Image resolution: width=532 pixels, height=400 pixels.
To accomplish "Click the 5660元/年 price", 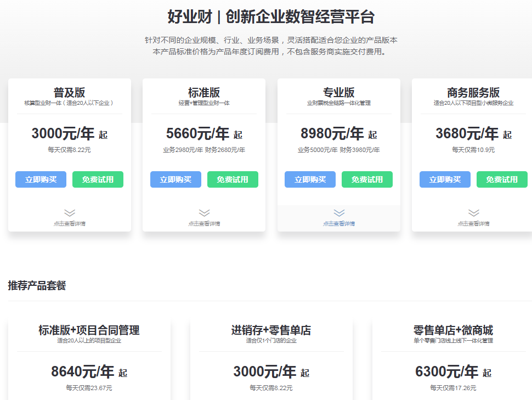I will [204, 133].
